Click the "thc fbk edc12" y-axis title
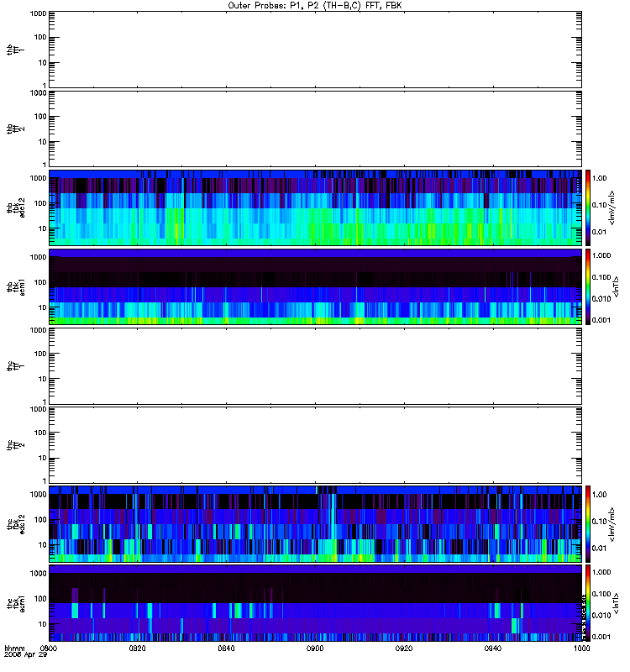The width and height of the screenshot is (630, 672). coord(16,524)
